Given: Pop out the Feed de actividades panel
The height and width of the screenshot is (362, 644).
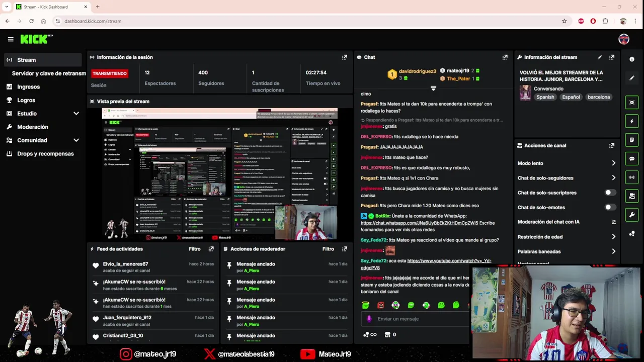Looking at the screenshot, I should pyautogui.click(x=211, y=249).
